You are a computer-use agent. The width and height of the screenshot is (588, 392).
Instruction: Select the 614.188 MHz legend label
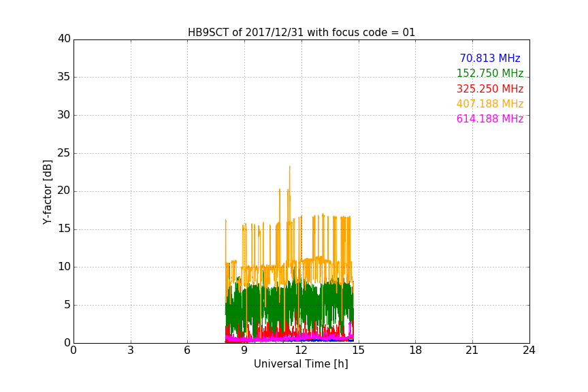click(x=490, y=118)
